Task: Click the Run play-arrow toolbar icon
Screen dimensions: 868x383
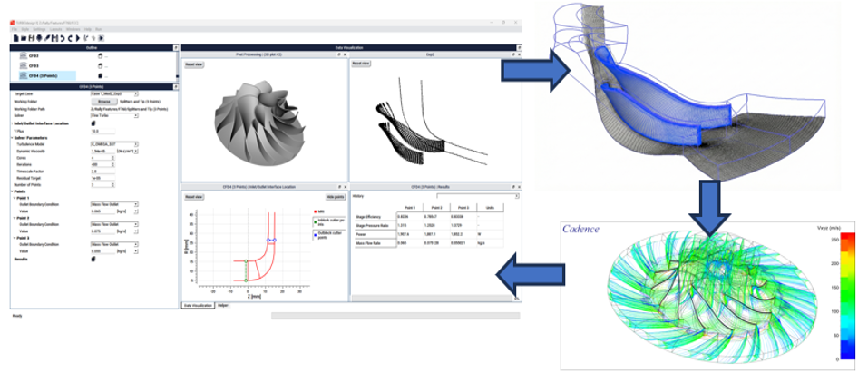Action: click(x=77, y=38)
